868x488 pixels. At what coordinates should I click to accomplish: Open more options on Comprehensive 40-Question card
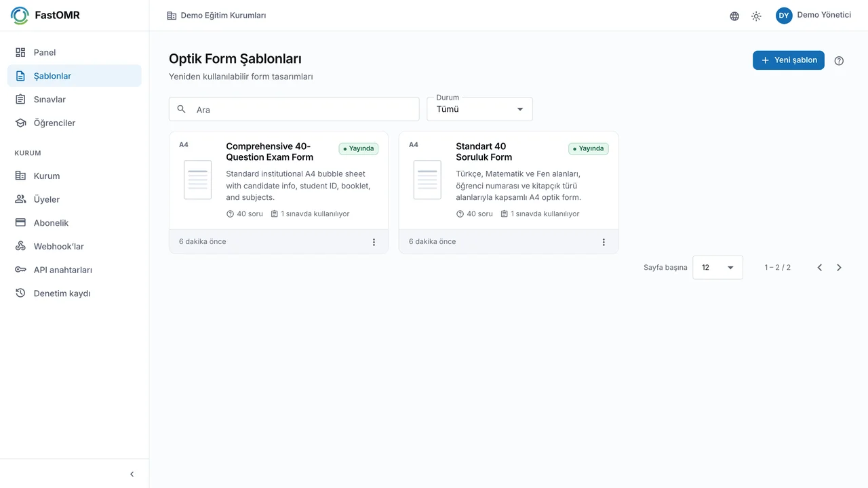pos(374,242)
